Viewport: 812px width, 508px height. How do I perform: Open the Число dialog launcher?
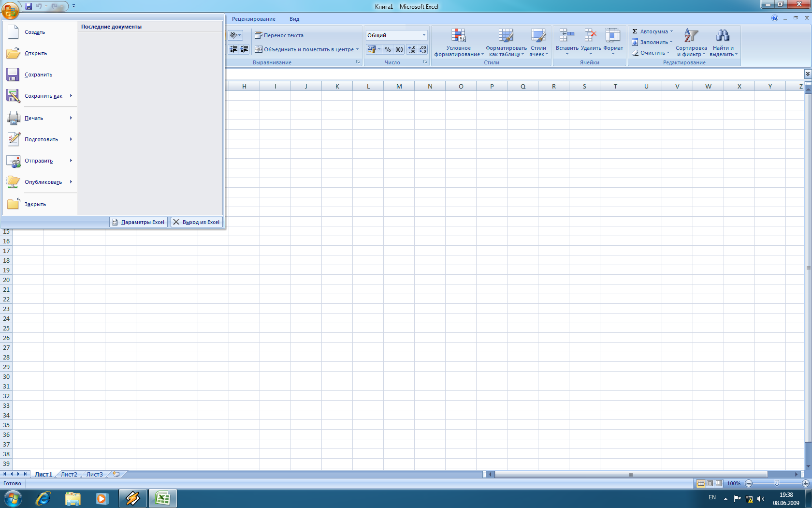point(425,62)
